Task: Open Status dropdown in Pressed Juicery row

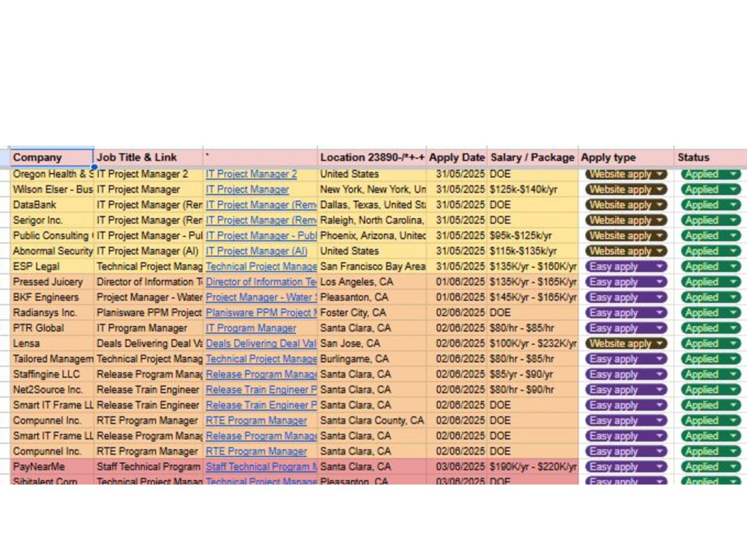Action: tap(711, 282)
